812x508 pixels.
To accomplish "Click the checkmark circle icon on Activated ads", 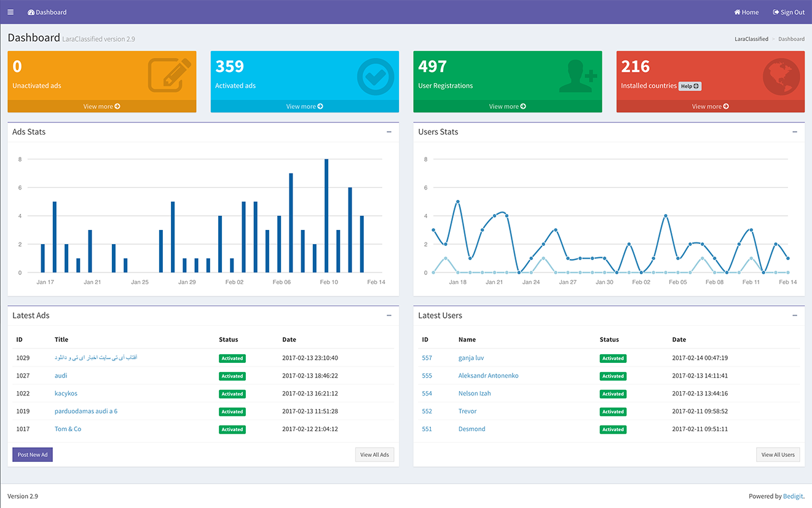I will [375, 77].
